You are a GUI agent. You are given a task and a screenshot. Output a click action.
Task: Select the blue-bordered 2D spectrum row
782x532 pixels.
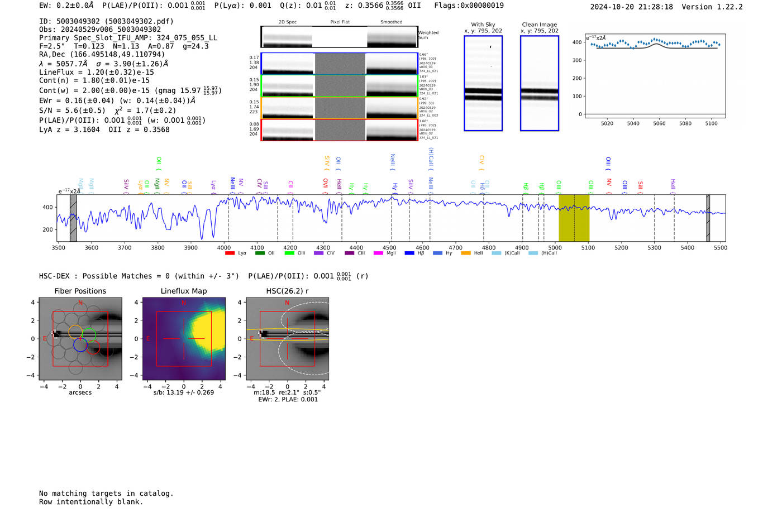coord(340,64)
